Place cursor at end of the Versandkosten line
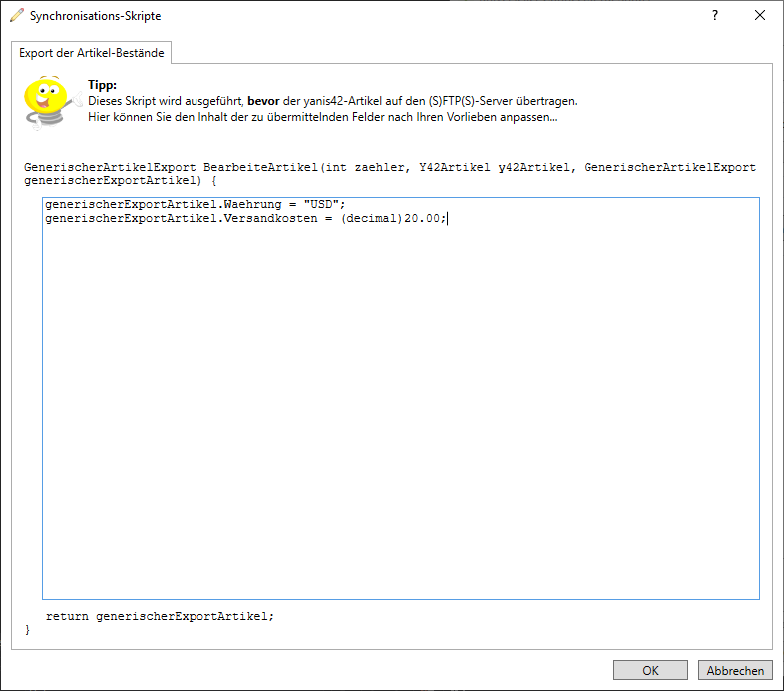 pos(449,219)
